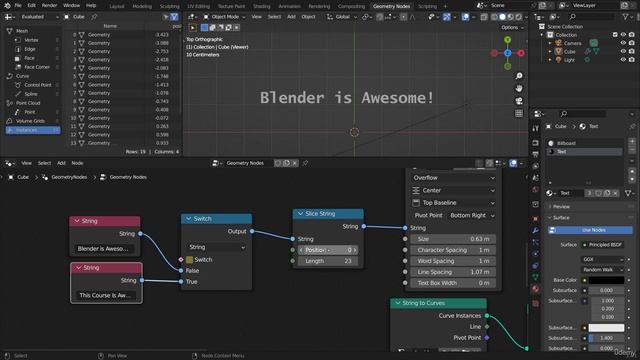Open the Render menu
Screen dimensions: 640x360
pos(49,5)
